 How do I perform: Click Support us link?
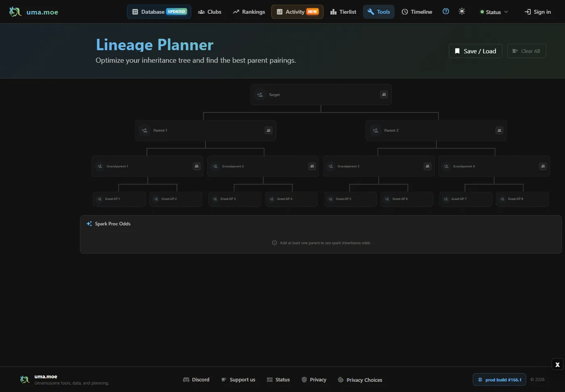(238, 379)
